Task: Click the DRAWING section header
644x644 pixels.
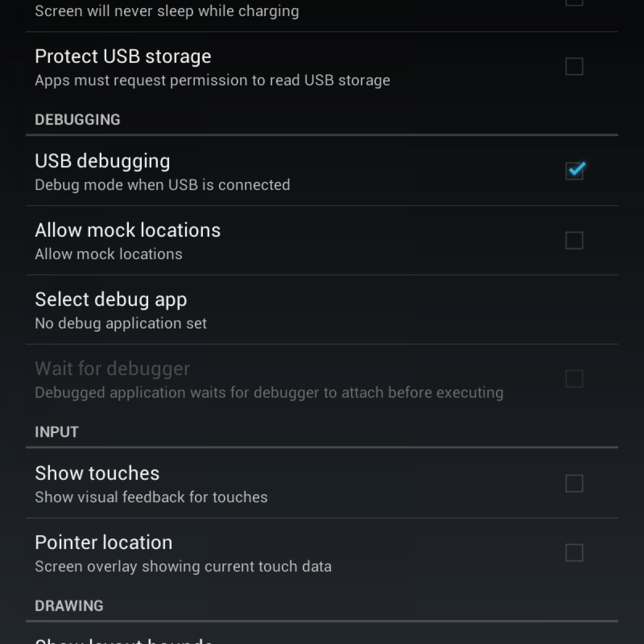Action: [x=69, y=606]
